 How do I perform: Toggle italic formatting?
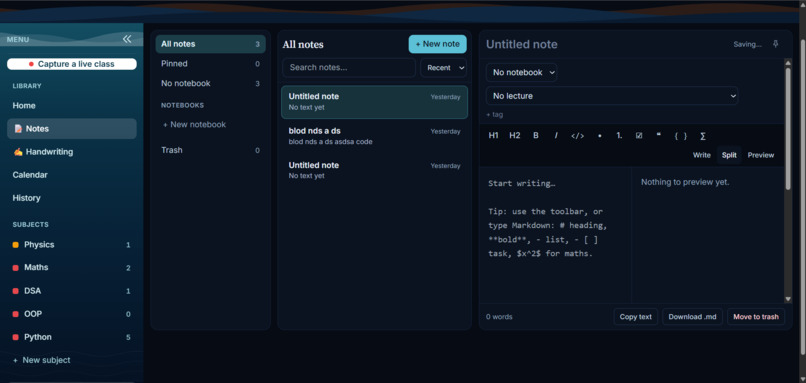pyautogui.click(x=556, y=136)
